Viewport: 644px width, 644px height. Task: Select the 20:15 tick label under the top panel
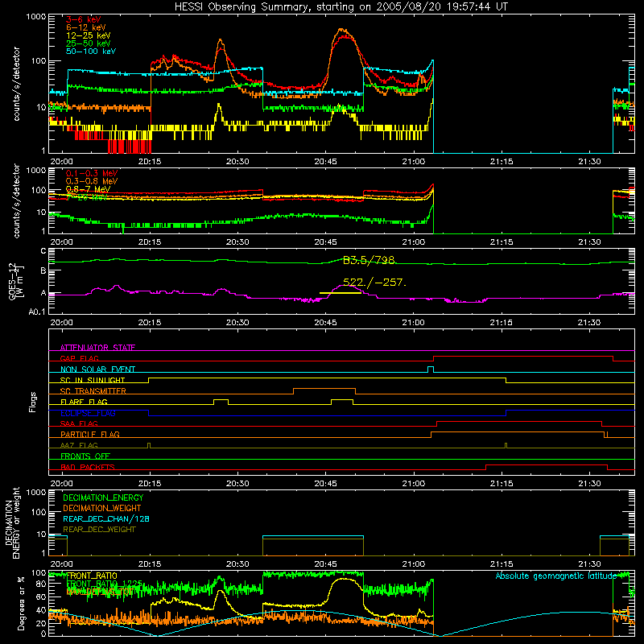[150, 161]
